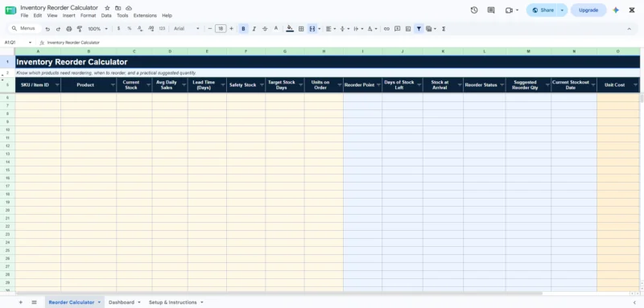Start a meeting with camera icon
Screen dimensions: 644x308
coord(510,10)
